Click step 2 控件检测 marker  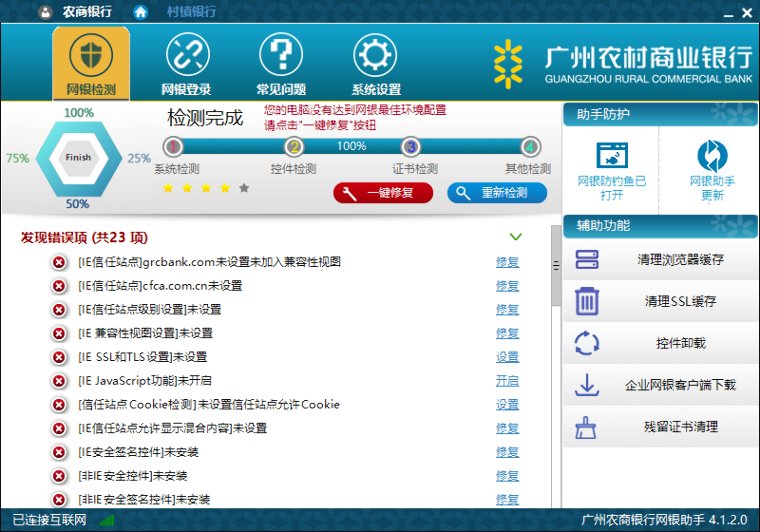(x=294, y=146)
